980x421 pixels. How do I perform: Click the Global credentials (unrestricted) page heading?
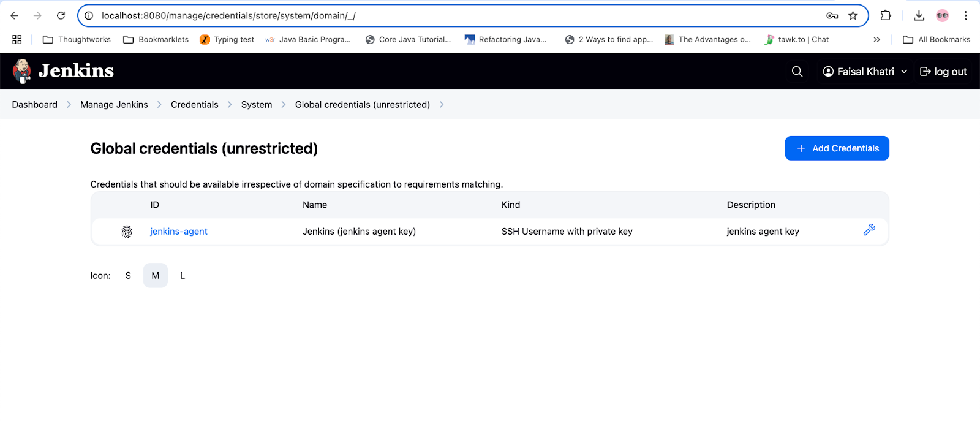pos(204,148)
